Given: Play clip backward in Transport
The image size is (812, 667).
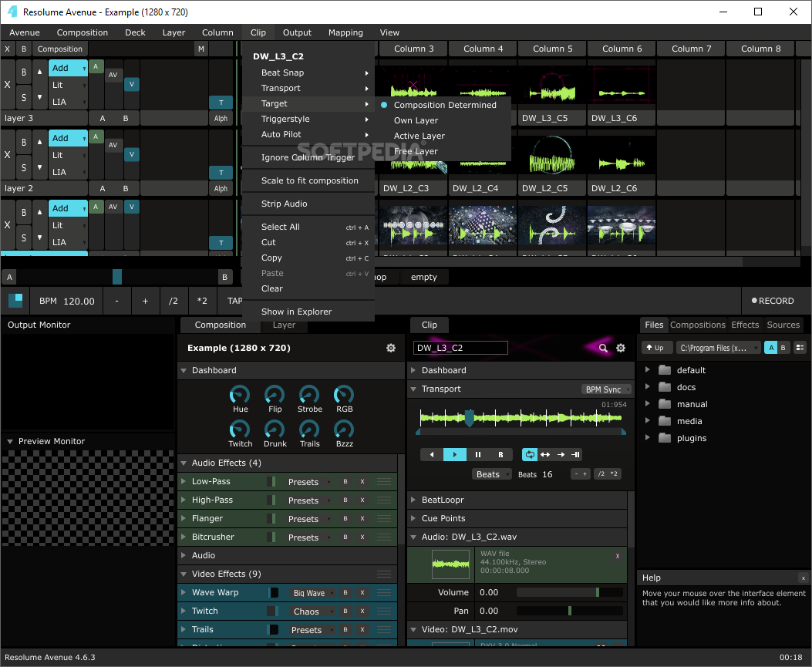Looking at the screenshot, I should coord(432,455).
